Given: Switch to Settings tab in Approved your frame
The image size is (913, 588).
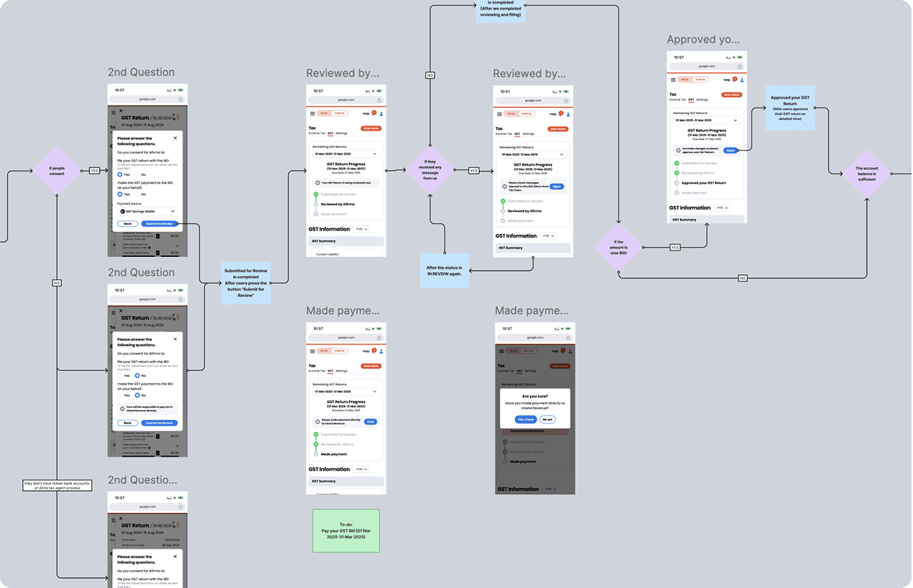Looking at the screenshot, I should tap(703, 100).
